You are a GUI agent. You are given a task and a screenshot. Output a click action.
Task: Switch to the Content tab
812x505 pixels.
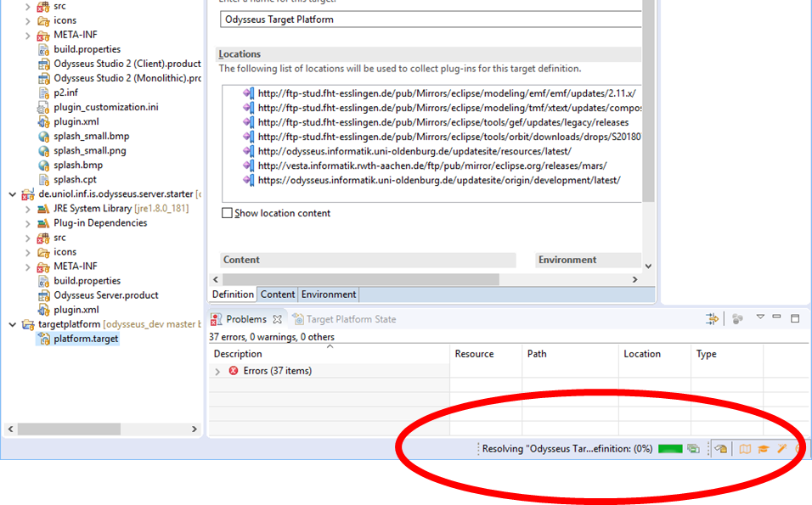tap(278, 295)
